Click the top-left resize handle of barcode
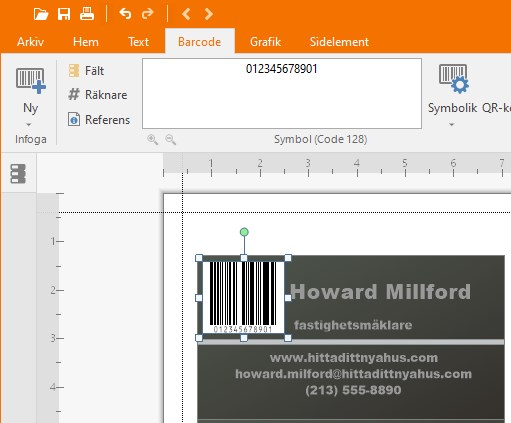The width and height of the screenshot is (511, 423). 199,258
